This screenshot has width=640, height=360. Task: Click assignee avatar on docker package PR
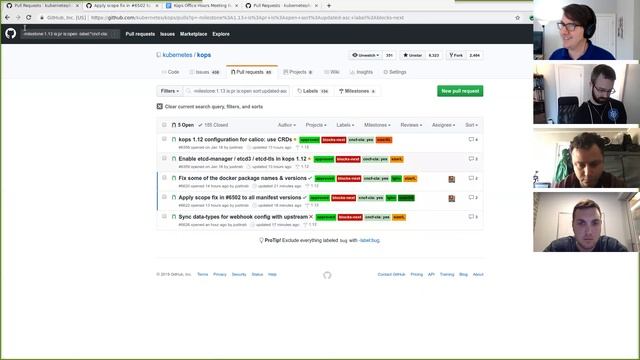pos(451,179)
